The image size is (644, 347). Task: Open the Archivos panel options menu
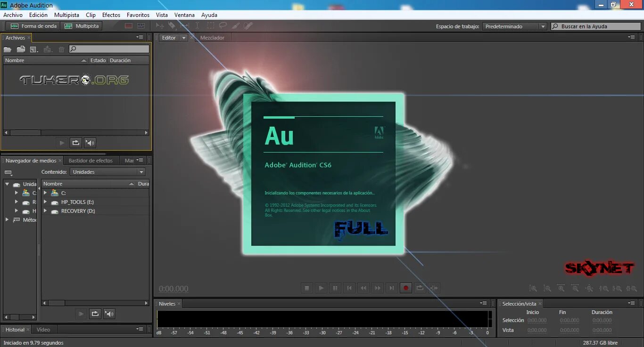(x=140, y=37)
